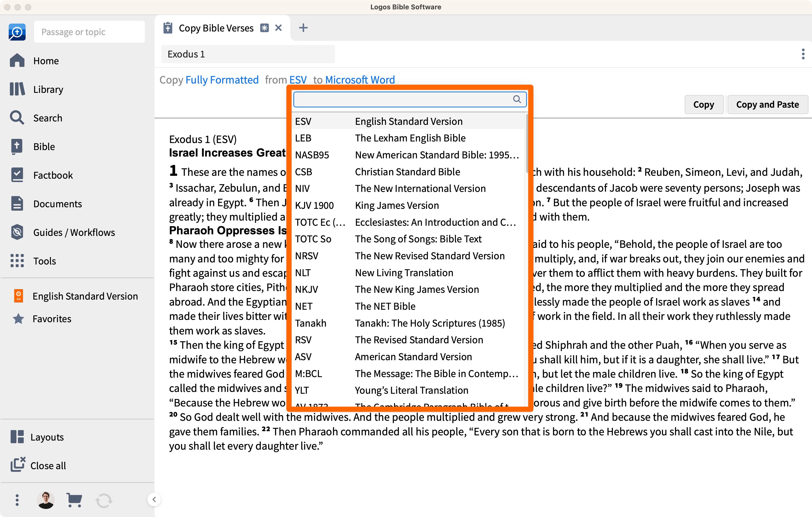Click the Exodus 1 reference field
The image size is (812, 517).
click(248, 54)
